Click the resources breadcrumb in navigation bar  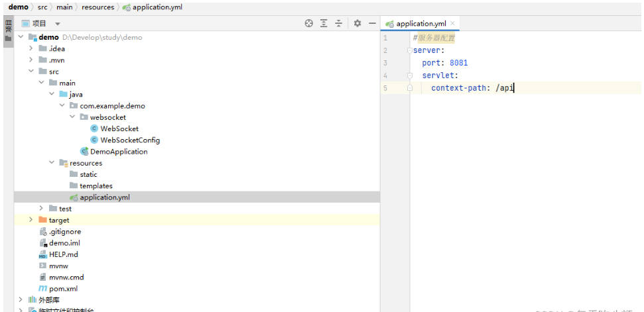(x=97, y=7)
